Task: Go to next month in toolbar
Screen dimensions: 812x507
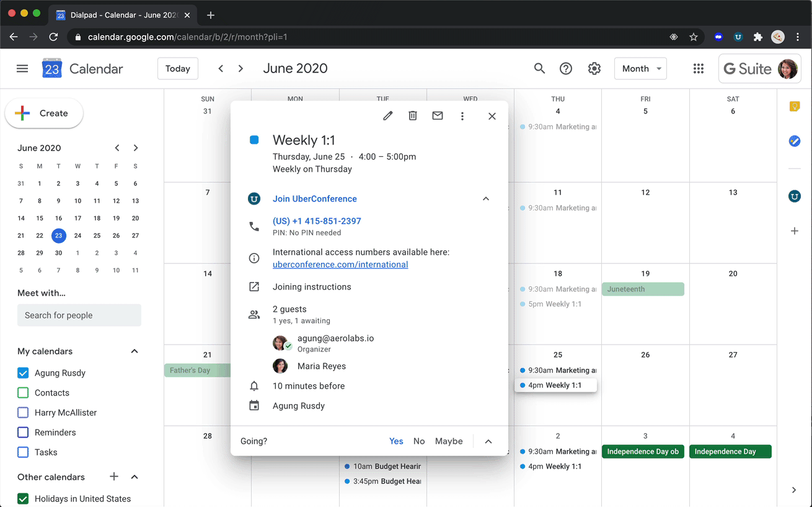Action: click(x=241, y=69)
